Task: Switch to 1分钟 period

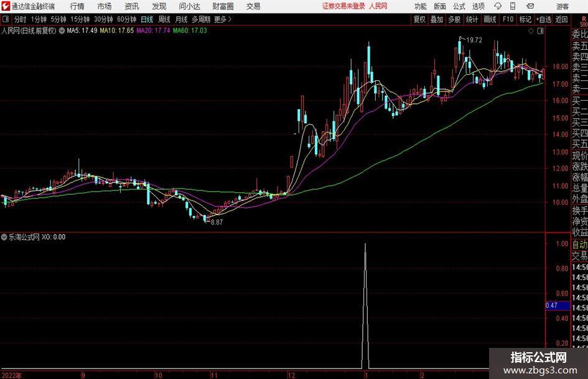Action: coord(38,19)
